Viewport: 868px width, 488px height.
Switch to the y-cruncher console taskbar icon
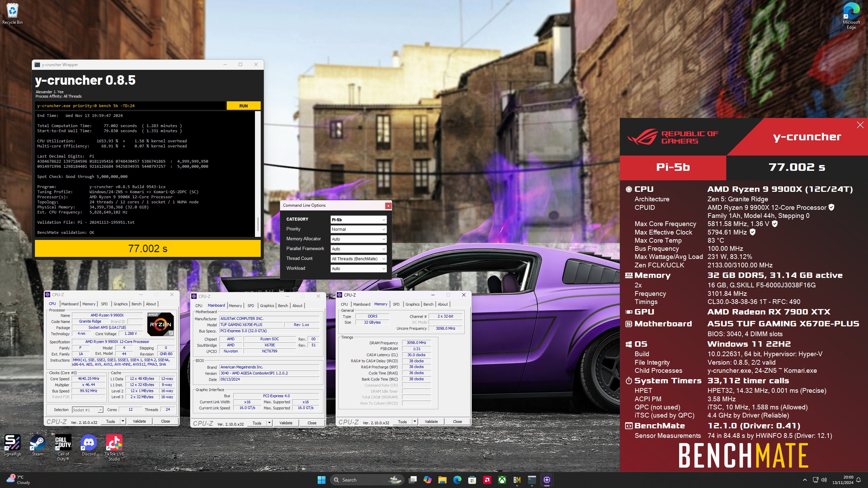point(532,480)
